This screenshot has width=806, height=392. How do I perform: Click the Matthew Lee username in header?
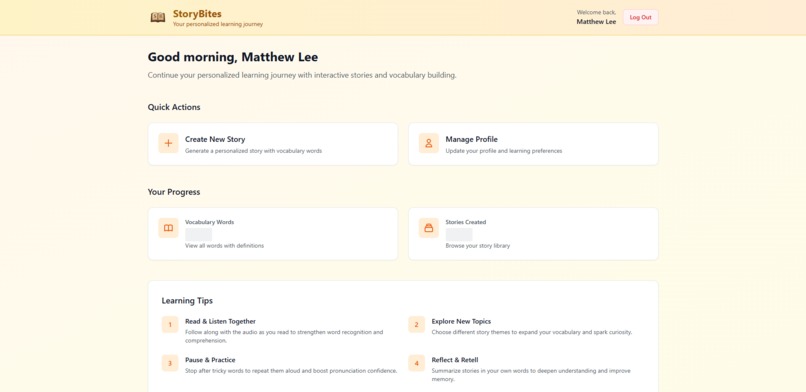tap(596, 22)
